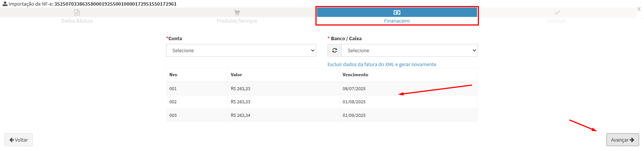Click Excluir dados da fatura do XML link
This screenshot has width=644, height=151.
coord(382,65)
